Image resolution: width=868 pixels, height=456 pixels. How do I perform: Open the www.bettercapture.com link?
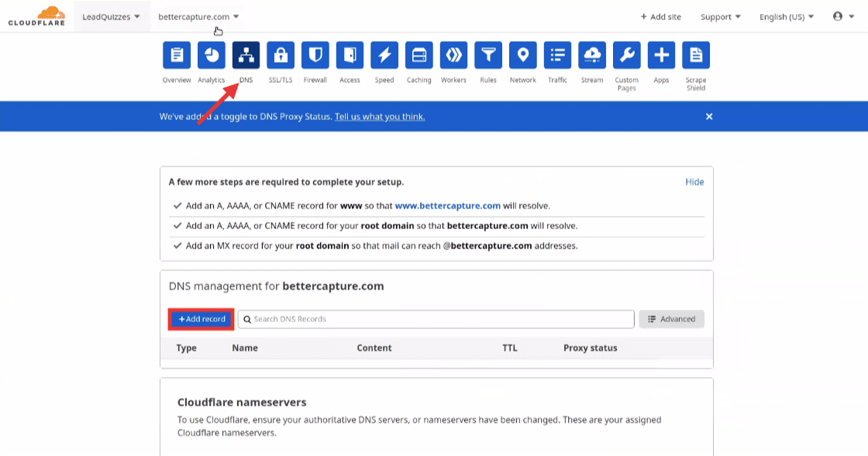[x=447, y=206]
